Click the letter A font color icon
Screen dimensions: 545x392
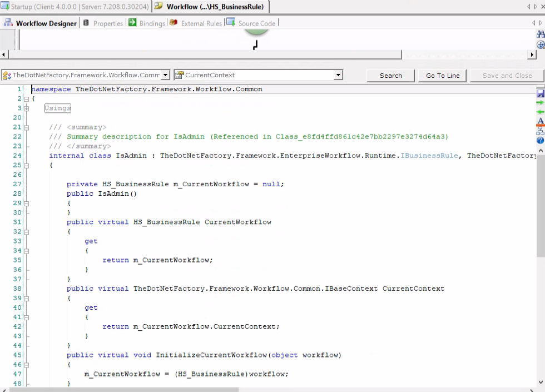pyautogui.click(x=540, y=121)
